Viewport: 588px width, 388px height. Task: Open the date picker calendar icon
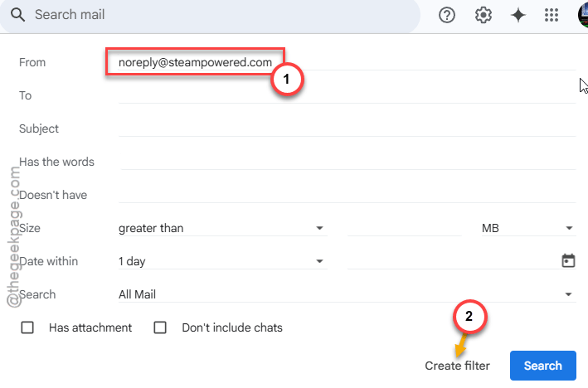coord(568,260)
